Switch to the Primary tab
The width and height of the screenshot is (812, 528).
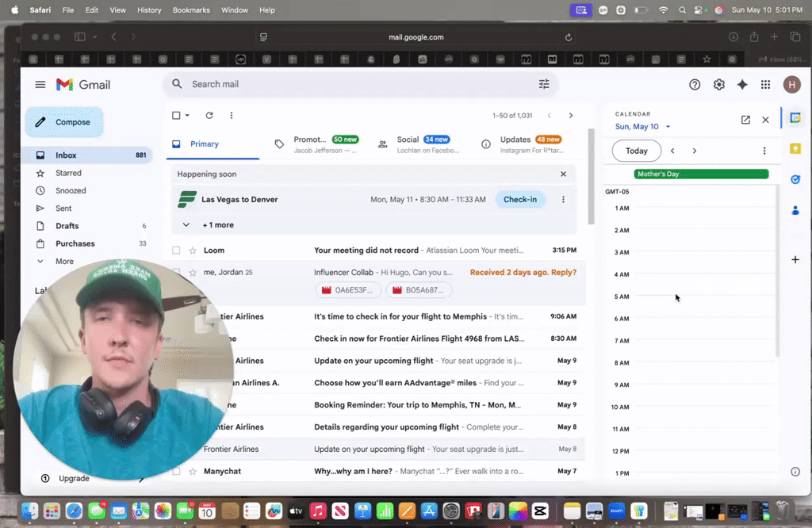pos(213,144)
